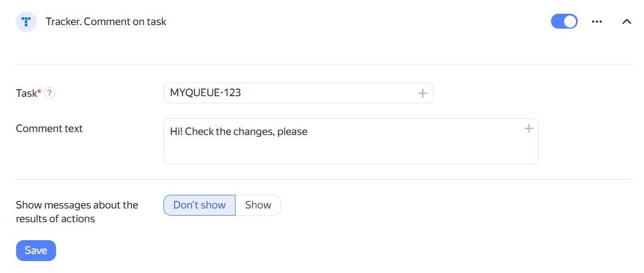The width and height of the screenshot is (644, 273).
Task: Focus the Task field containing MYQUEUE-123
Action: point(298,93)
